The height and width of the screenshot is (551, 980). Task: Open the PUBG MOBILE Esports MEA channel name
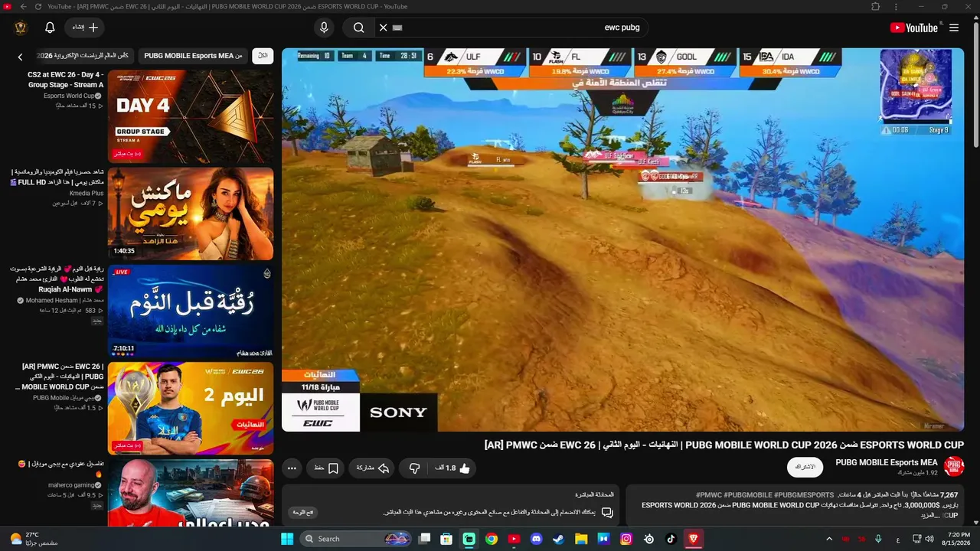(886, 462)
